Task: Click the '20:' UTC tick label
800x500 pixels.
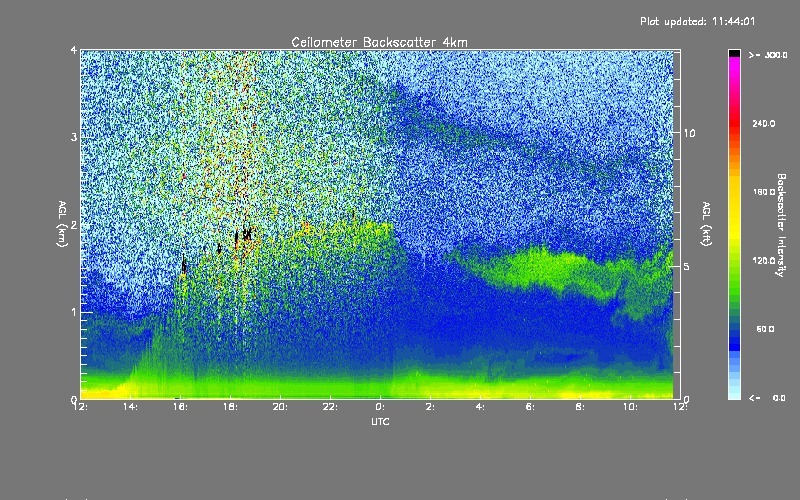Action: (x=280, y=407)
